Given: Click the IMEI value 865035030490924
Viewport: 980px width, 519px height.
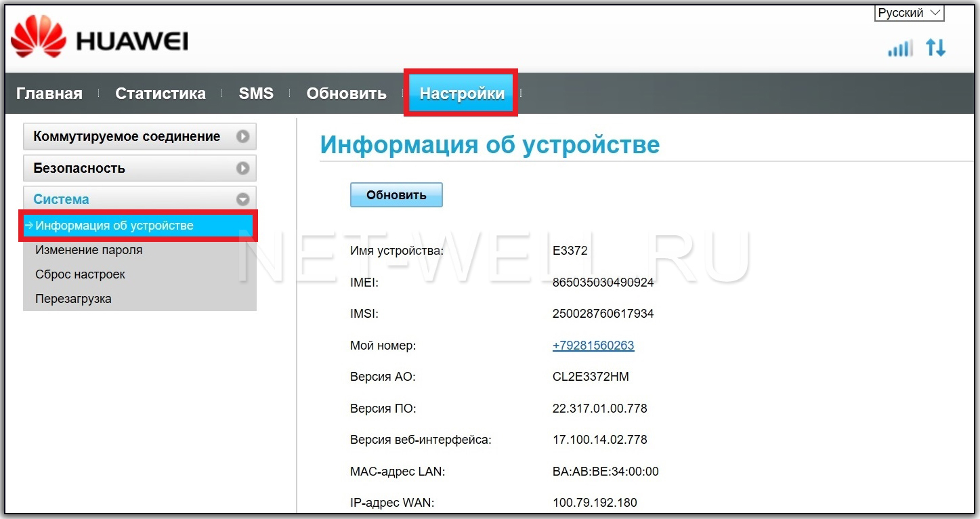Looking at the screenshot, I should (x=603, y=283).
